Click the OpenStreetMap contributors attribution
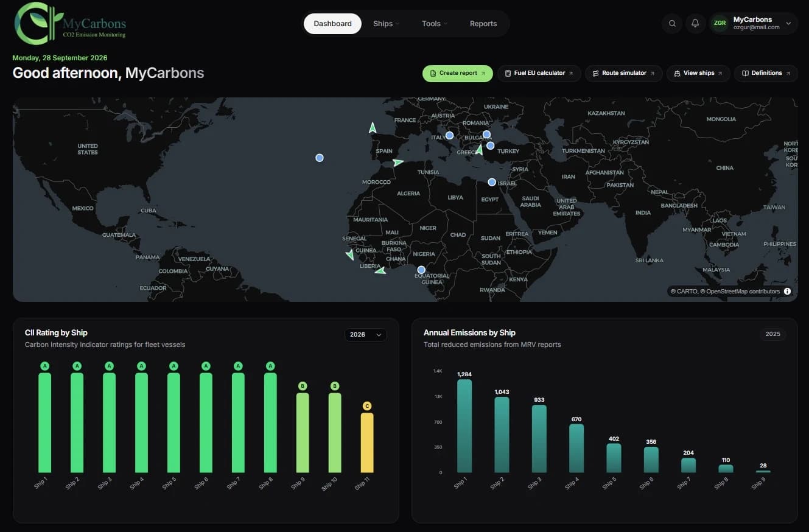 click(743, 292)
